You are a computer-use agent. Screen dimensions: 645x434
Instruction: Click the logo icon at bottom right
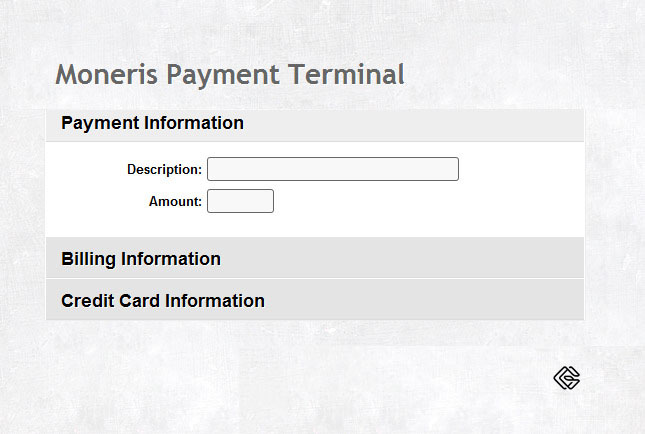click(x=567, y=378)
